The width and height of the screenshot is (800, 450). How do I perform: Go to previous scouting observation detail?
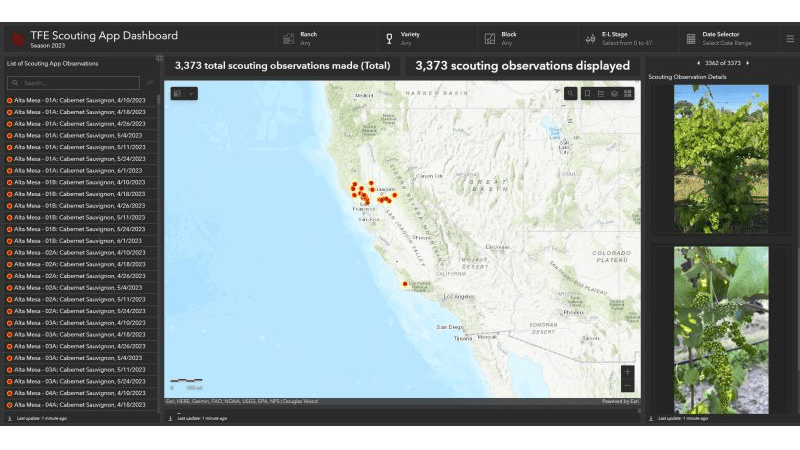point(698,63)
